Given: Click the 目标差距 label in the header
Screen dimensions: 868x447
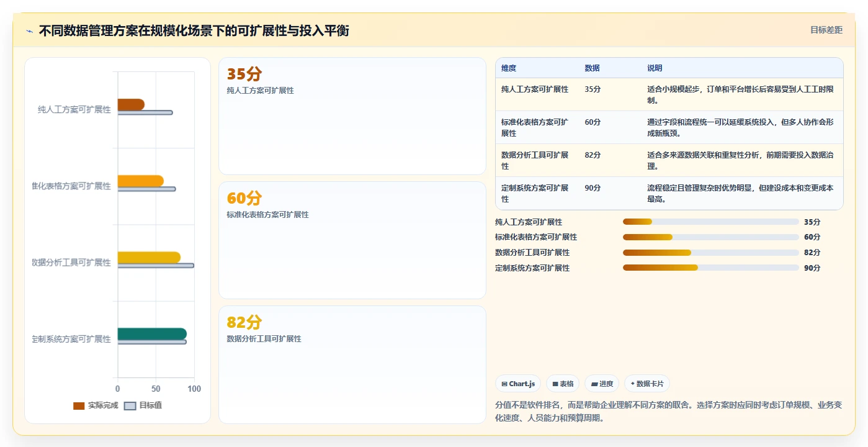Looking at the screenshot, I should [x=826, y=30].
